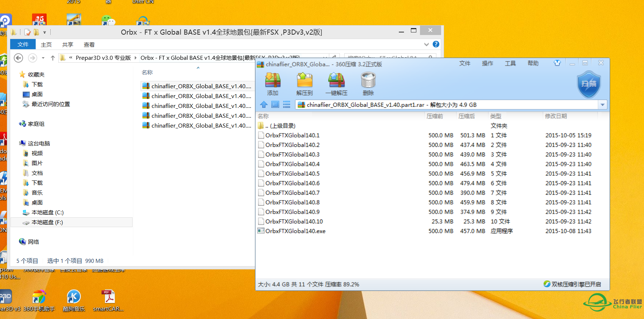Open the 酷狗音乐 desktop shortcut
The width and height of the screenshot is (644, 319).
pyautogui.click(x=74, y=300)
